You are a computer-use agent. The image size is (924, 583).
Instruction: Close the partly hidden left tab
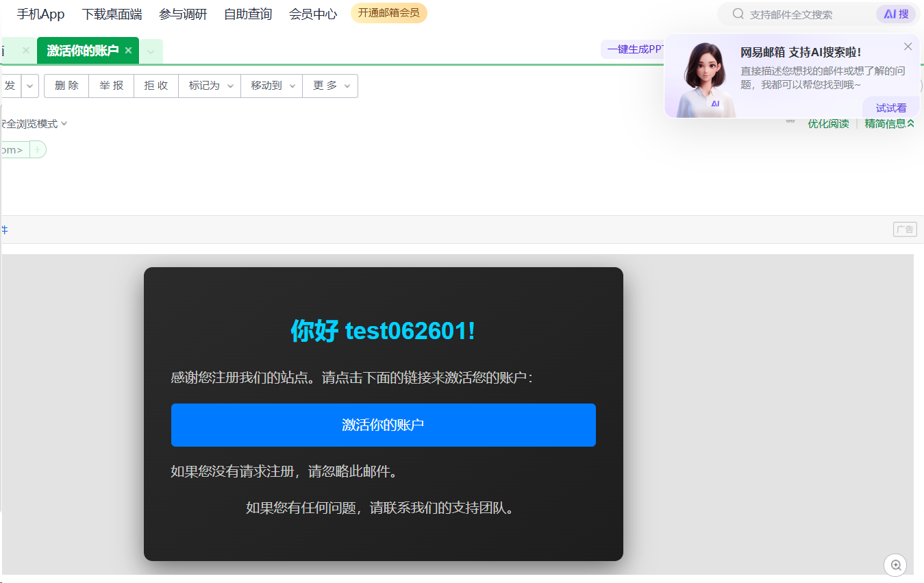(26, 50)
